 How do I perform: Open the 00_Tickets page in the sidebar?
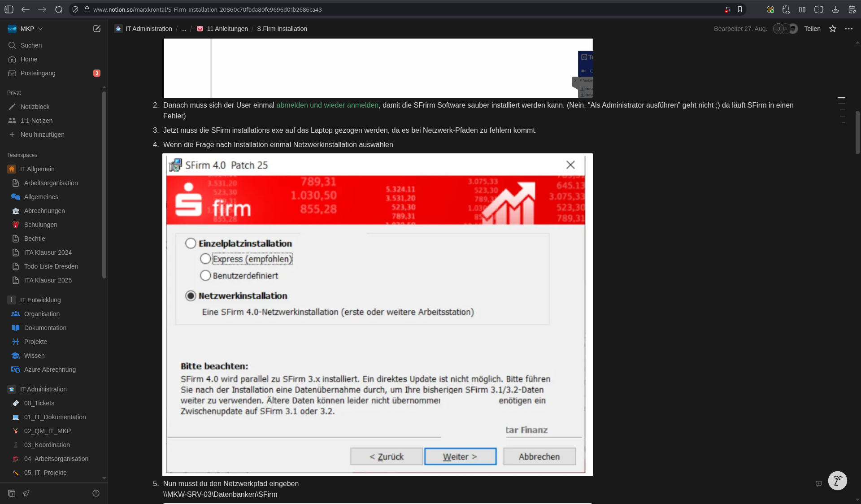39,403
